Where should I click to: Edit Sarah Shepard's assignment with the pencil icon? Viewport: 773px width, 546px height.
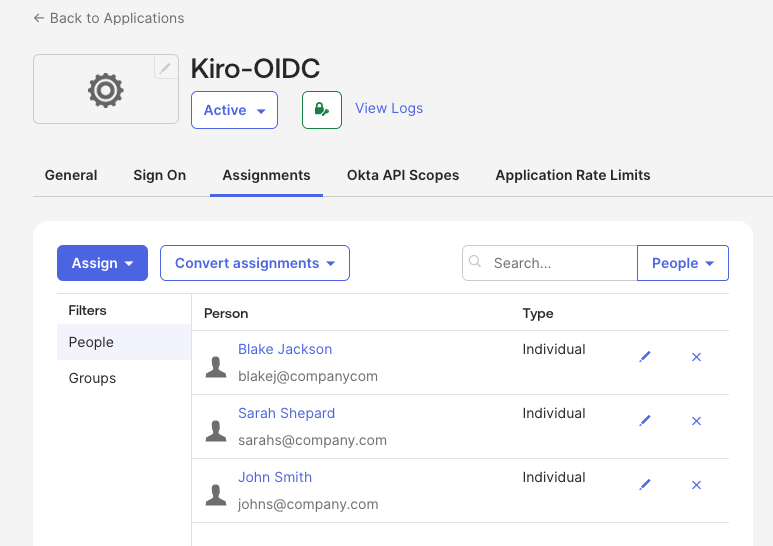(645, 421)
